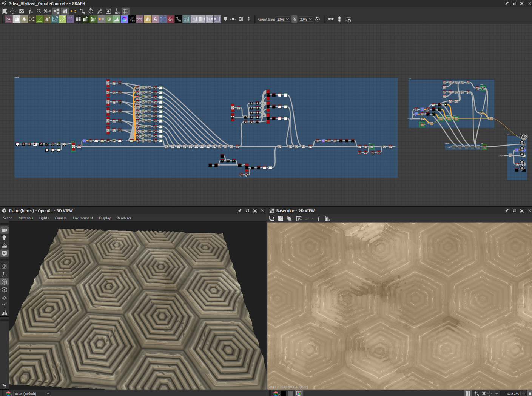The width and height of the screenshot is (532, 396).
Task: Toggle the width/height link lock
Action: tap(295, 19)
